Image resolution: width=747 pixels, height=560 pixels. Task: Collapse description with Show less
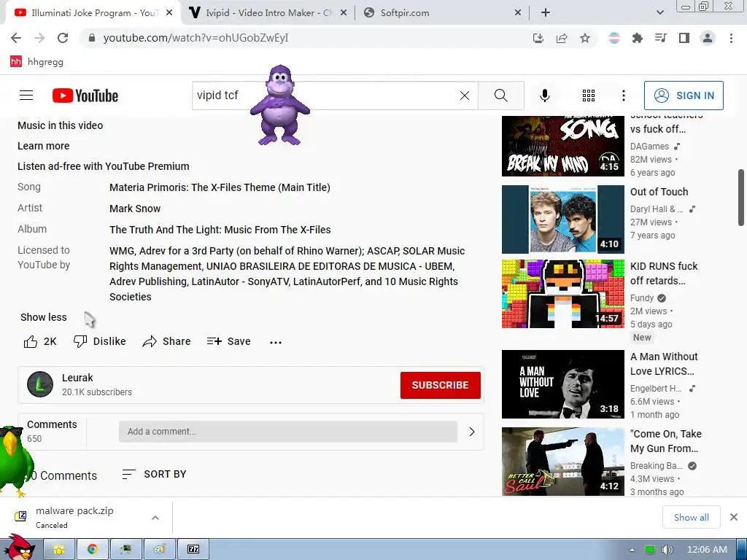[x=43, y=317]
